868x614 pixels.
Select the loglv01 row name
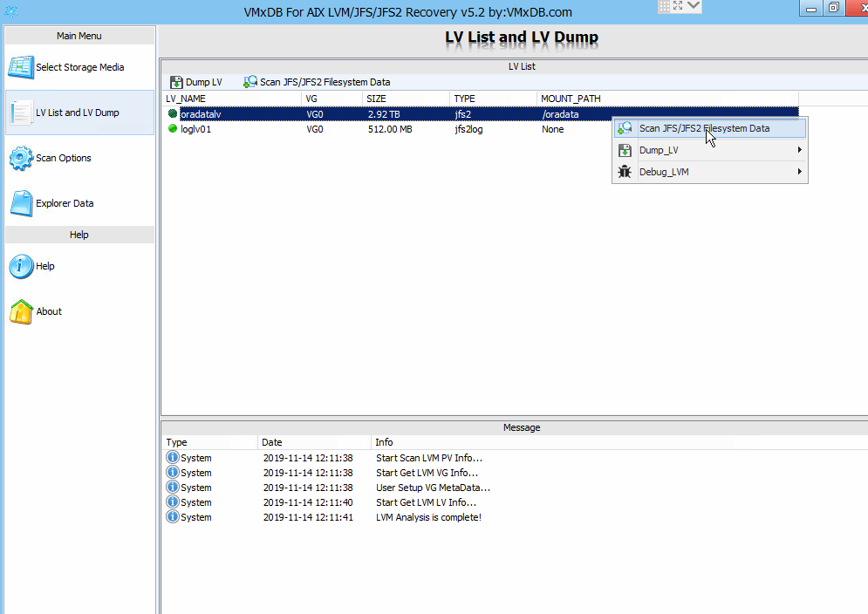pos(196,130)
